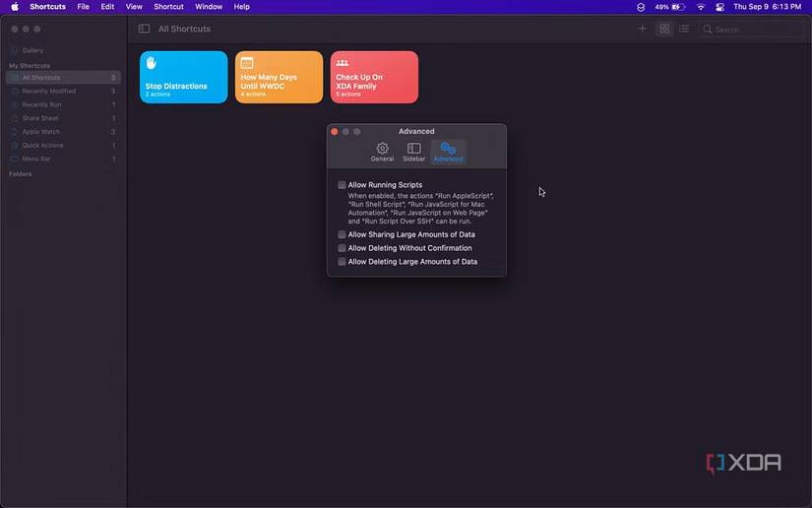Click the Folders section header

point(21,174)
